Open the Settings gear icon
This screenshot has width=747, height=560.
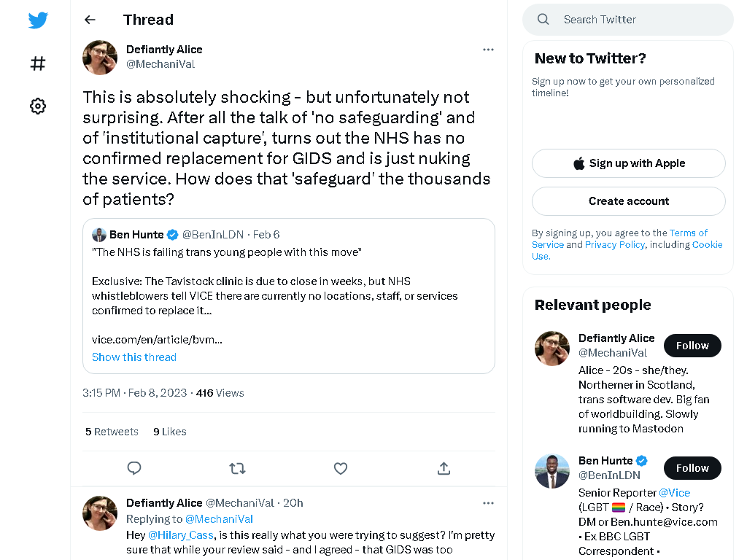[x=38, y=106]
